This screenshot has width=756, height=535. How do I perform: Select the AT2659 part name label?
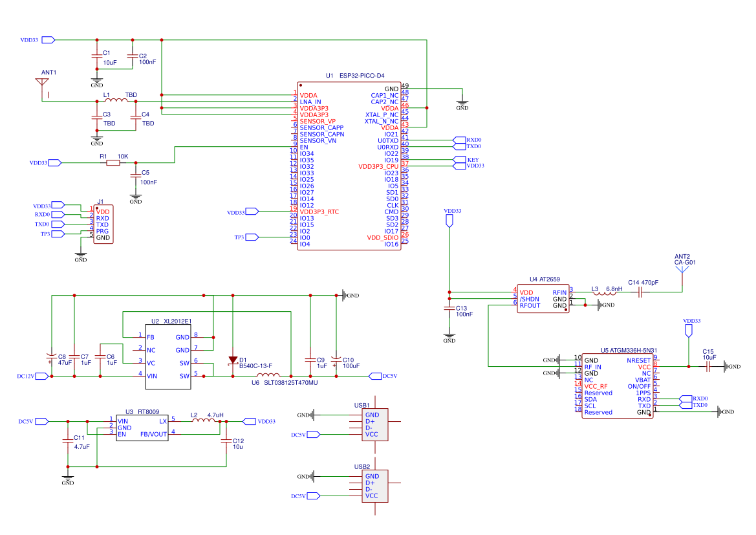point(550,279)
